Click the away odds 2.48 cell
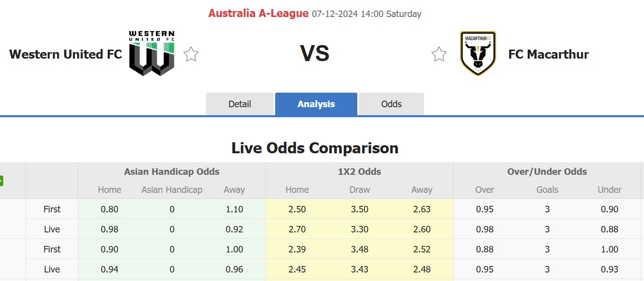Viewport: 644px width, 281px height. pos(422,269)
